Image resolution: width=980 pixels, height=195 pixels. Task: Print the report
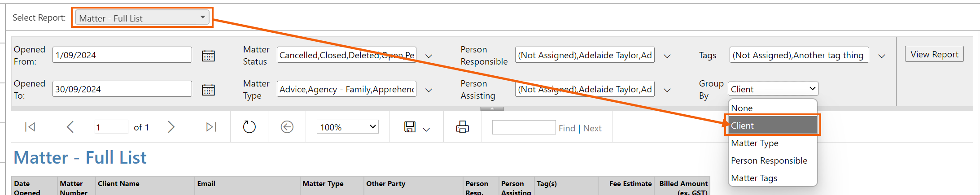tap(463, 127)
